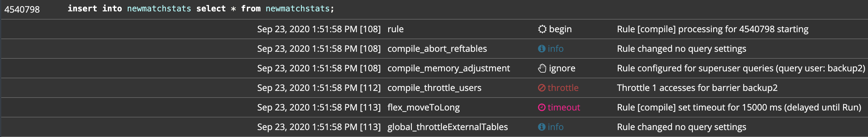Select the 'set timeout for 15000 ms' message

pyautogui.click(x=739, y=107)
